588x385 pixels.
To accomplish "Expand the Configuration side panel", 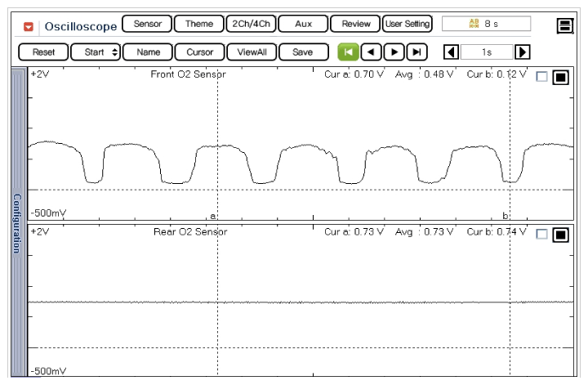I will (x=17, y=223).
